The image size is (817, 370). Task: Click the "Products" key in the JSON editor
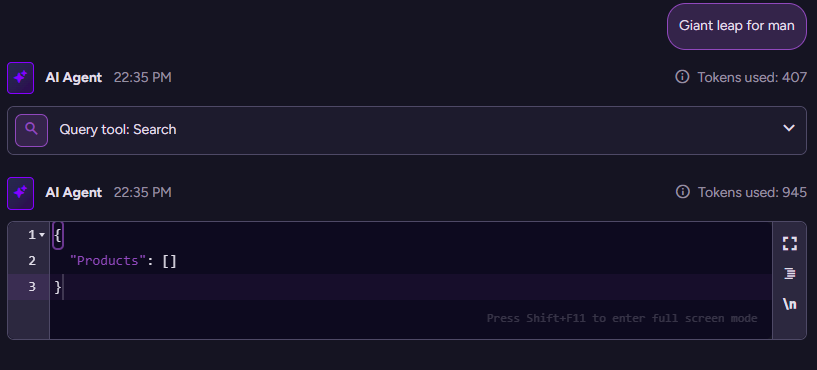[108, 261]
